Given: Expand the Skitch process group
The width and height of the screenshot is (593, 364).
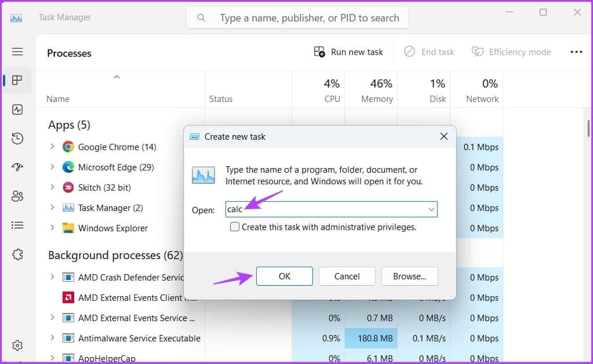Looking at the screenshot, I should pos(52,187).
